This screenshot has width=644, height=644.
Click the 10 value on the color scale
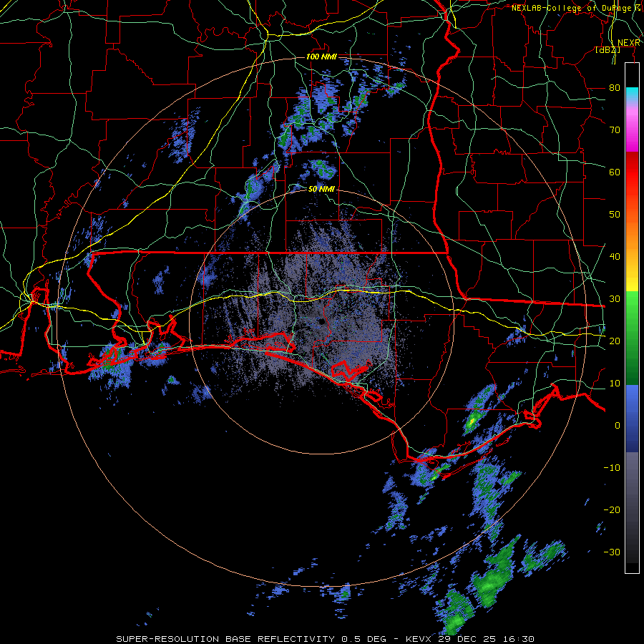pyautogui.click(x=615, y=384)
